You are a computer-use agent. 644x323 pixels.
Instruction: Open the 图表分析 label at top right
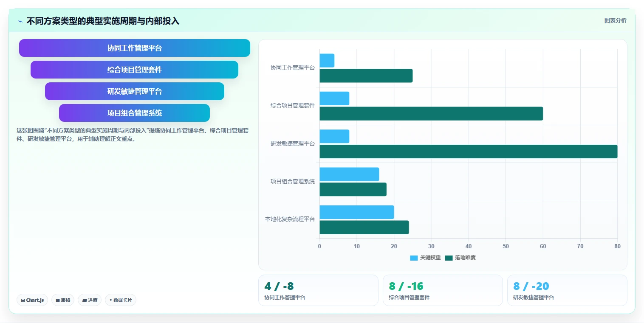[615, 20]
